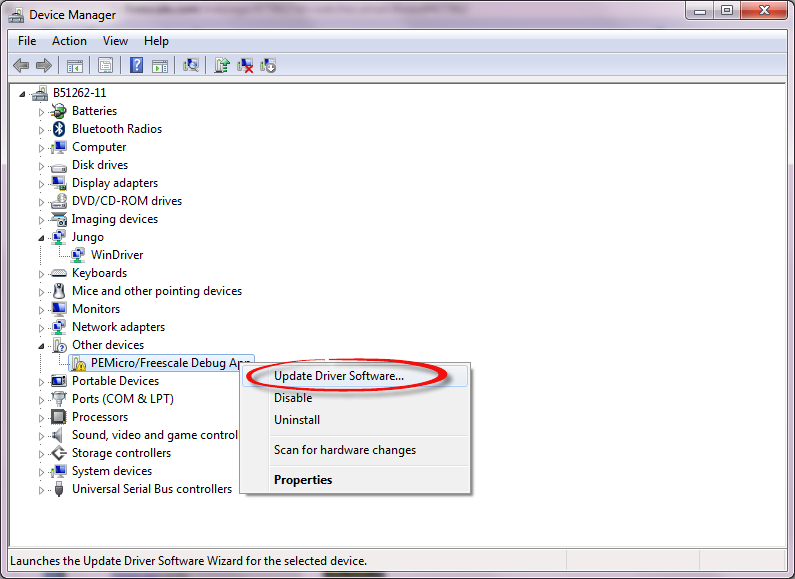Toggle the Show/Hide Console Tree toolbar icon
The width and height of the screenshot is (795, 579).
(75, 65)
